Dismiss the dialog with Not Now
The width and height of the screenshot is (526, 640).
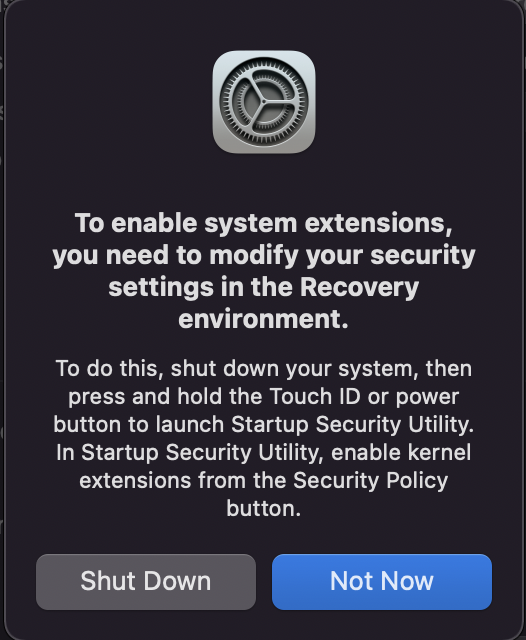coord(382,582)
